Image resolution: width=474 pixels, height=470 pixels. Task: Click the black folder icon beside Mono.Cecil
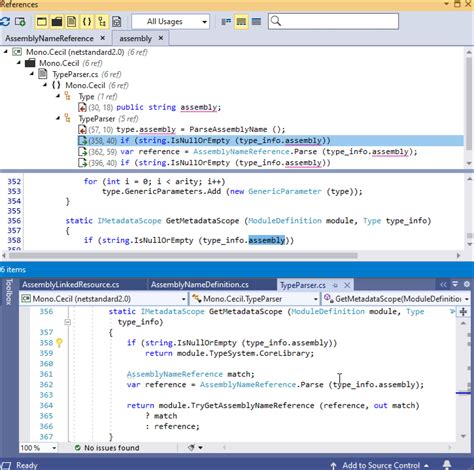coord(30,63)
